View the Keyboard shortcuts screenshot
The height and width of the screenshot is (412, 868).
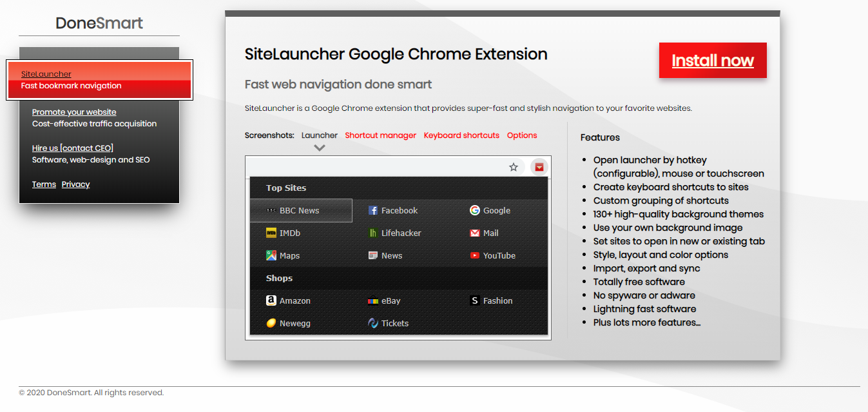coord(461,135)
